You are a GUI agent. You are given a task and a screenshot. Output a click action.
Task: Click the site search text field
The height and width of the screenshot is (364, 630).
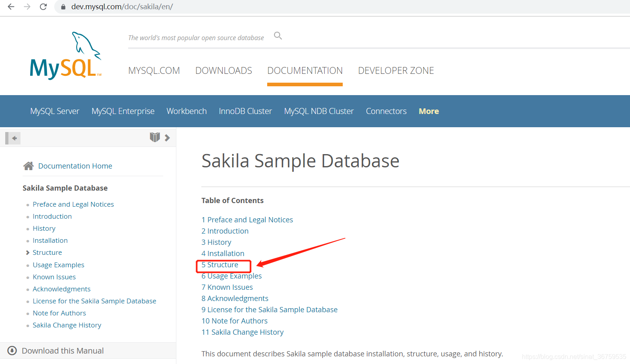pos(196,37)
